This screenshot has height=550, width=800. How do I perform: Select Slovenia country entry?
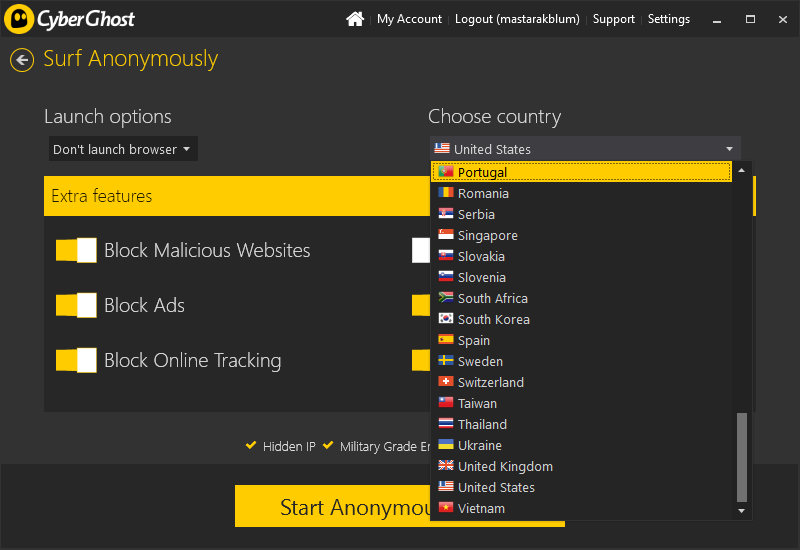pyautogui.click(x=581, y=277)
